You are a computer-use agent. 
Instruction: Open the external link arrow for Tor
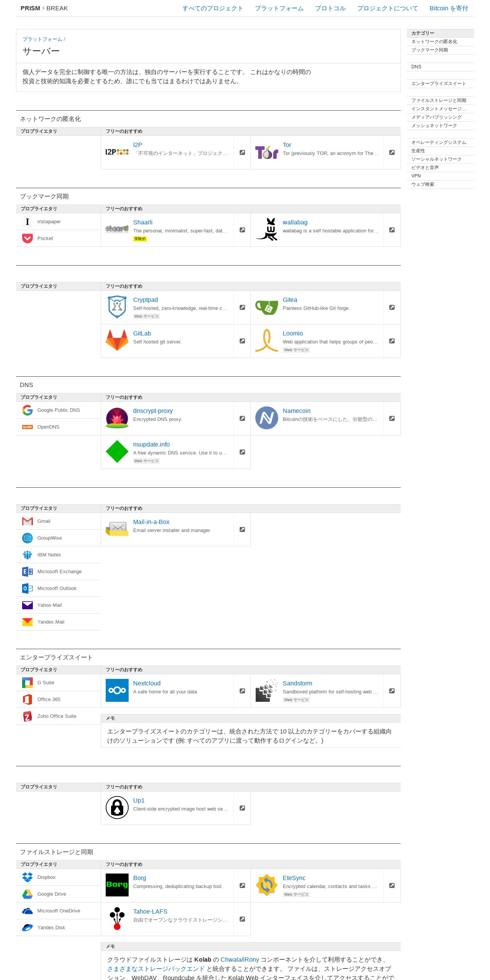click(x=392, y=153)
